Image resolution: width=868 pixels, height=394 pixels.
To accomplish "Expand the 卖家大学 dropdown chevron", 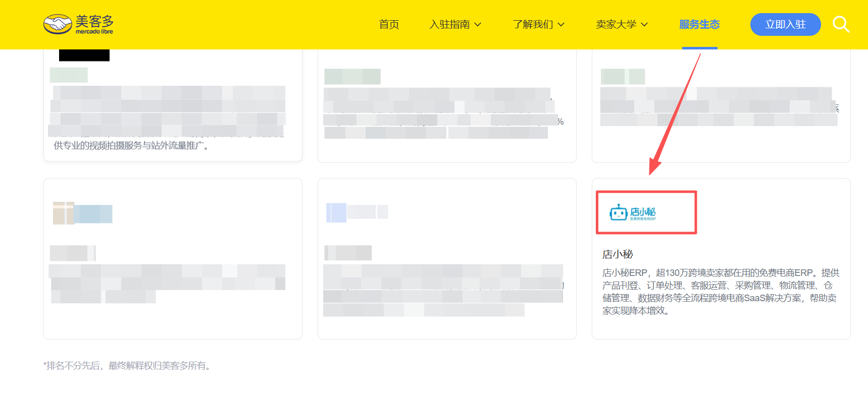I will (644, 24).
